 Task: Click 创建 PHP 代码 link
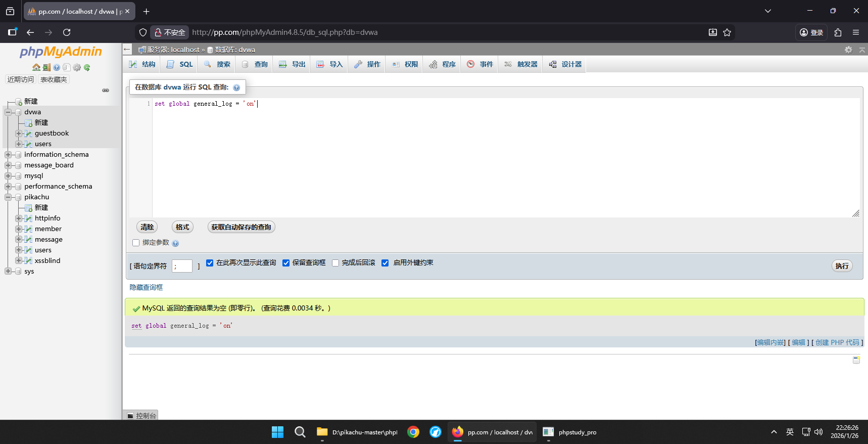[x=837, y=342]
